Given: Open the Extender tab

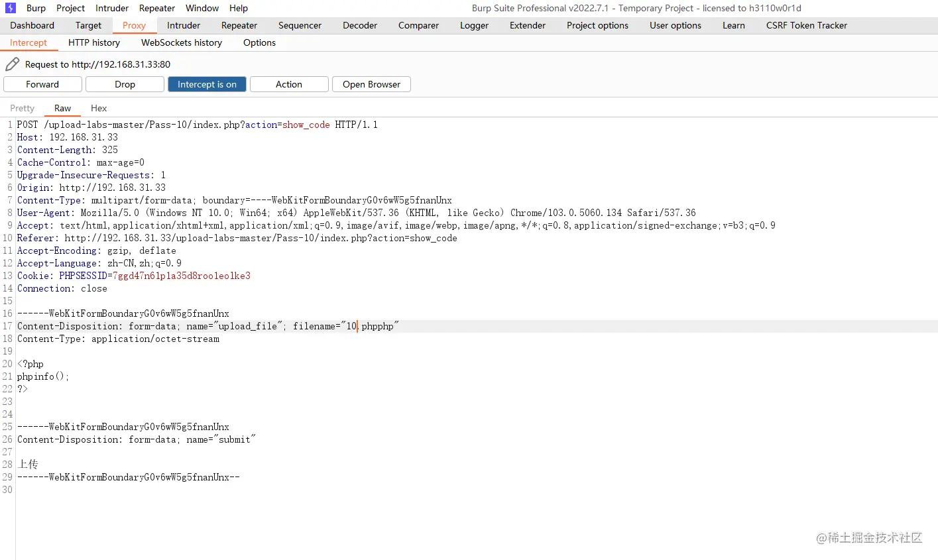Looking at the screenshot, I should 528,25.
